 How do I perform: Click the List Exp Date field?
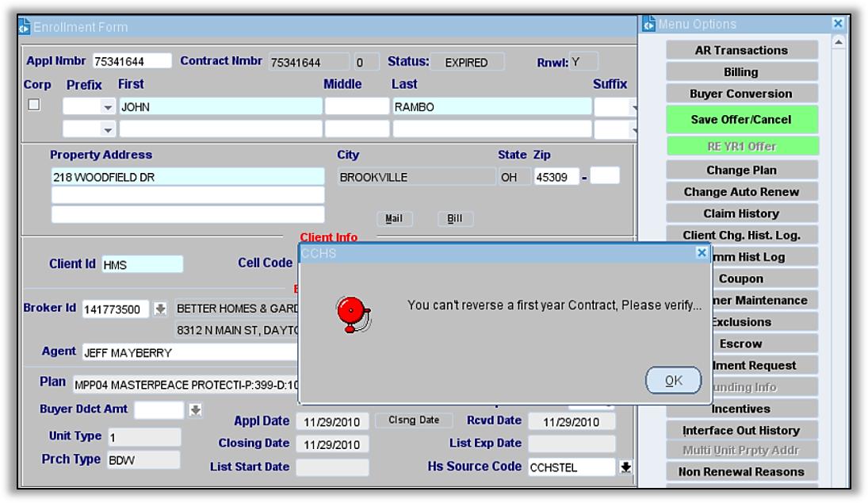click(572, 443)
